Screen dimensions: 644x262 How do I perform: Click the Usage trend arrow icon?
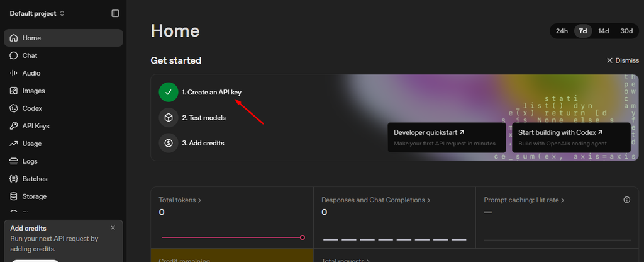click(x=14, y=144)
